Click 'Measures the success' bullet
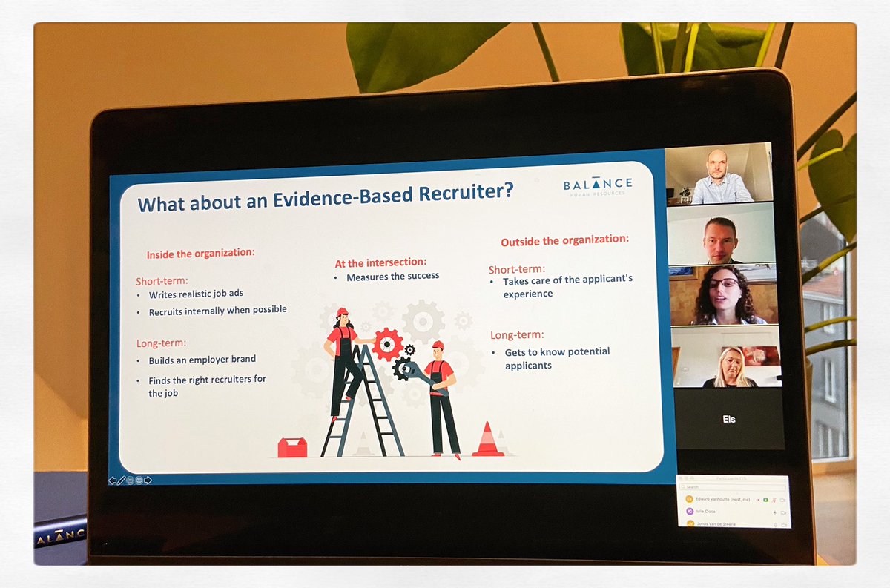This screenshot has width=890, height=588. (x=393, y=277)
